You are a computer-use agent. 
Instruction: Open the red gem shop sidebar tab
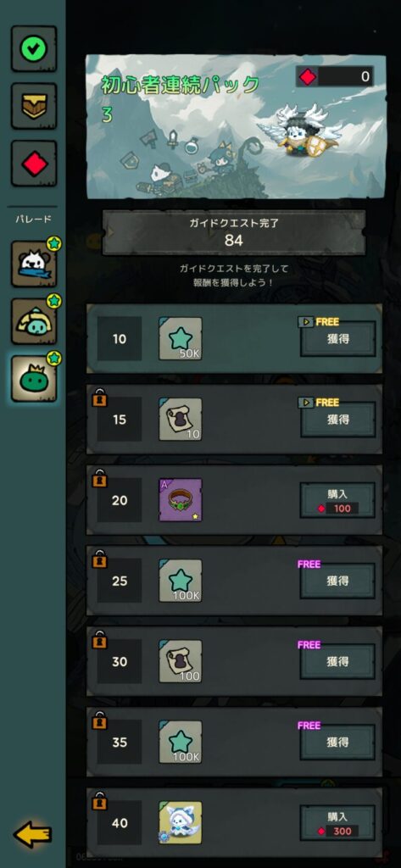(x=34, y=164)
